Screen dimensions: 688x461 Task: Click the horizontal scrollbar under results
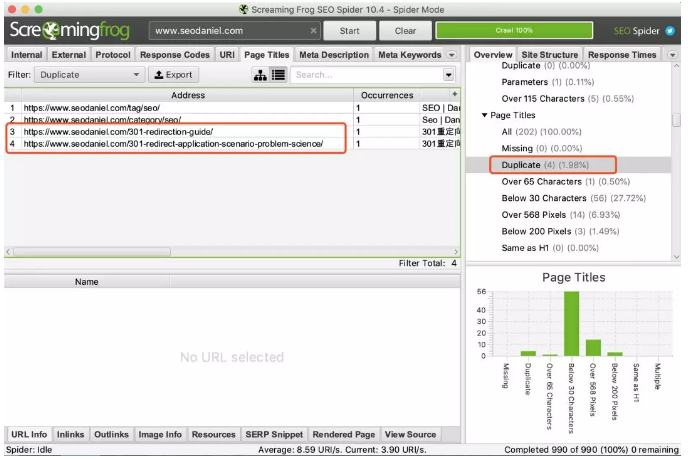(233, 252)
